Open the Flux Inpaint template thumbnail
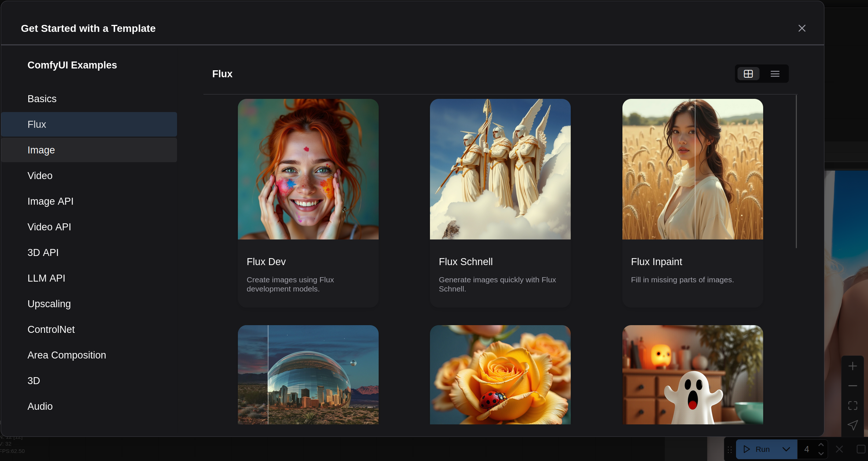The image size is (868, 461). point(692,169)
